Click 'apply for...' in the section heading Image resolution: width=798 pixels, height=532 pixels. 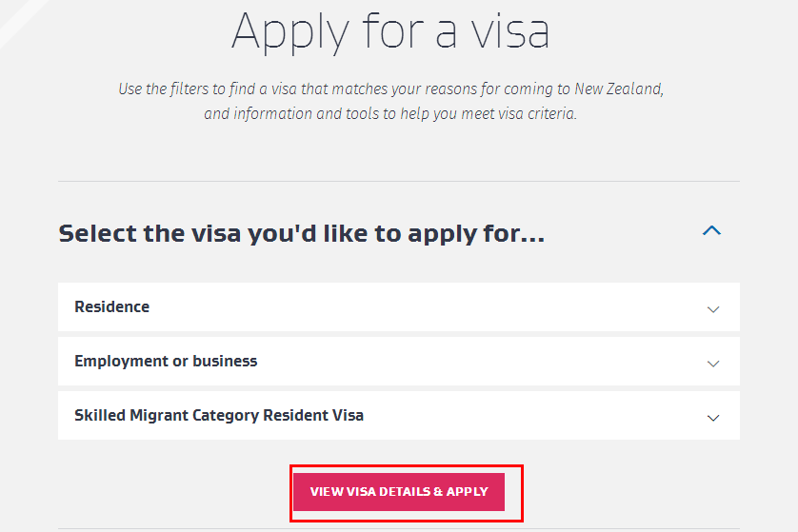(x=476, y=234)
